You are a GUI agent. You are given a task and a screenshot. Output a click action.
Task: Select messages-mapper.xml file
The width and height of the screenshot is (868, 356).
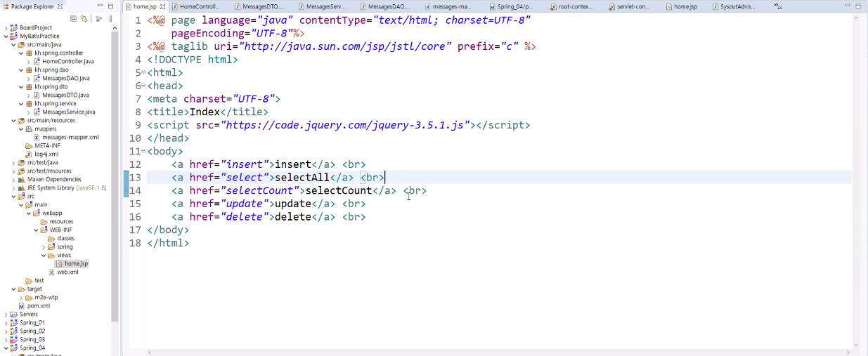tap(70, 137)
